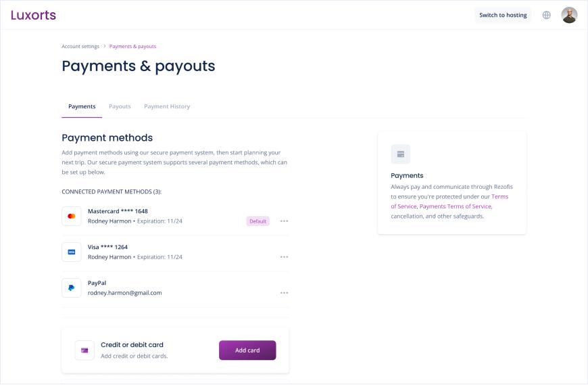
Task: Click the Default badge on Mastercard
Action: [258, 221]
